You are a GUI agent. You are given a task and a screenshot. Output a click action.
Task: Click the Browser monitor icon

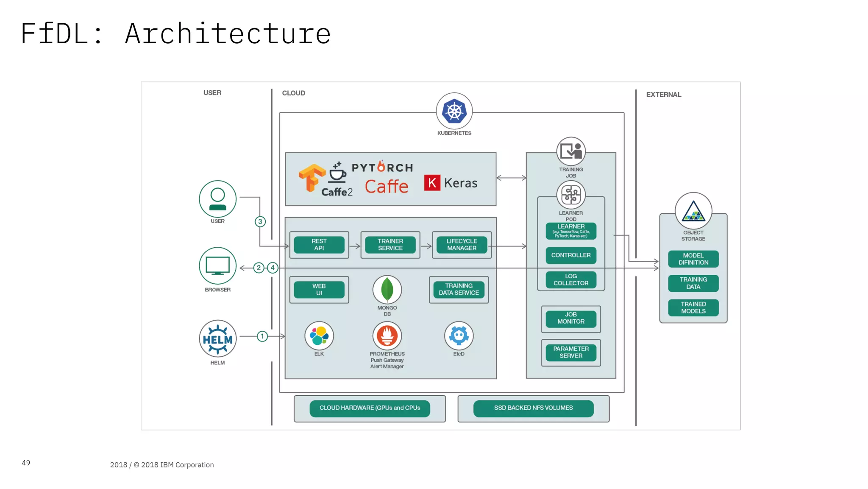click(x=217, y=266)
